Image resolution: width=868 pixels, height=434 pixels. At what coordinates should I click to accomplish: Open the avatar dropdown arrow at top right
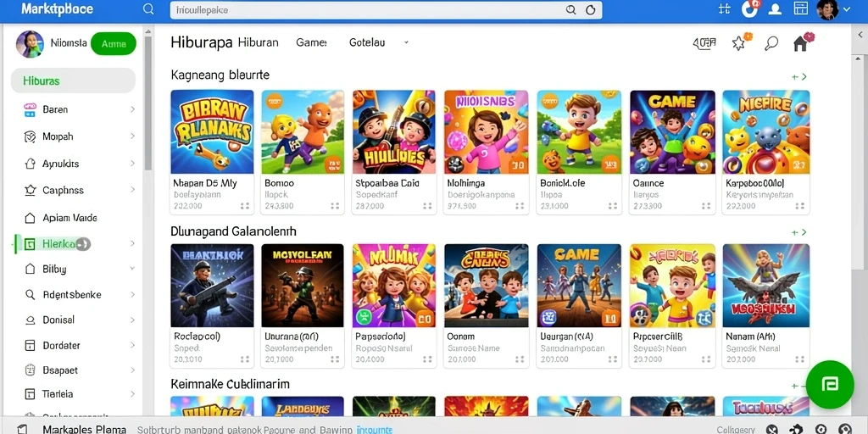(846, 8)
